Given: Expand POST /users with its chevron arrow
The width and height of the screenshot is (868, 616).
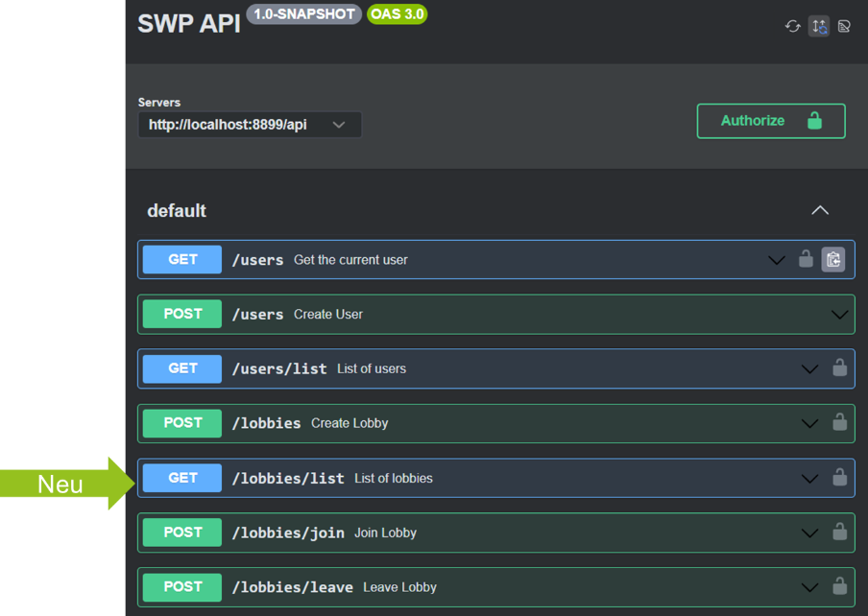Looking at the screenshot, I should pyautogui.click(x=839, y=315).
